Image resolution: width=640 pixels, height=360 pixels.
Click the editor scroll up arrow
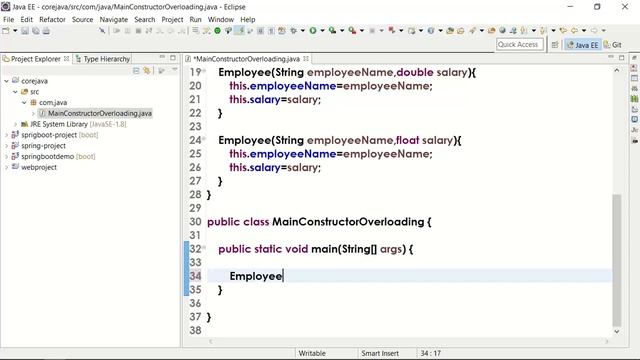[x=616, y=71]
